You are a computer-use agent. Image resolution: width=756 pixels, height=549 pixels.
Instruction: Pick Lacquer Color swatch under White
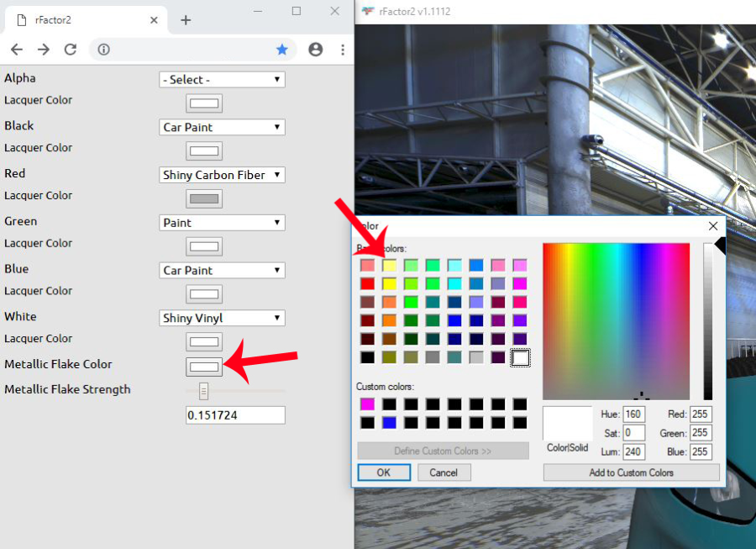(x=204, y=341)
